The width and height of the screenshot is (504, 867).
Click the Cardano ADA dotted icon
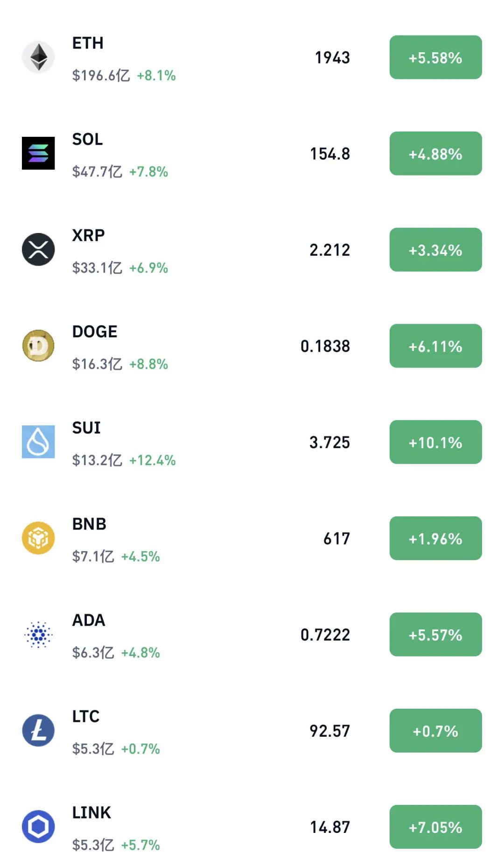pyautogui.click(x=38, y=634)
